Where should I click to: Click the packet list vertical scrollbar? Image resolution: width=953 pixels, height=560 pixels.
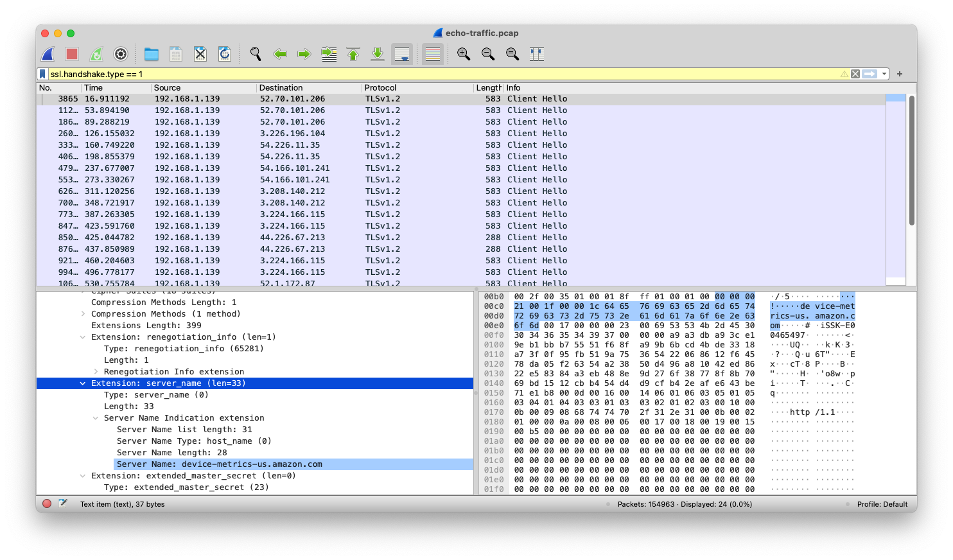(911, 161)
